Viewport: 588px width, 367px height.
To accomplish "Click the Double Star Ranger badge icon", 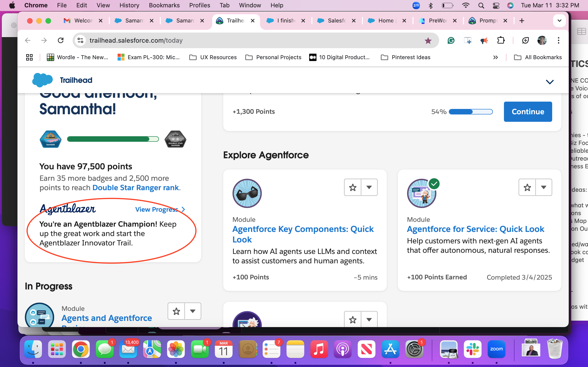I will click(x=175, y=139).
